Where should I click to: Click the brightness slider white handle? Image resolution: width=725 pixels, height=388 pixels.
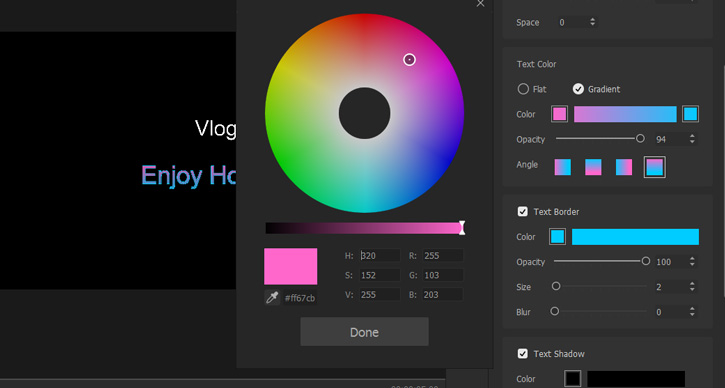click(x=461, y=228)
